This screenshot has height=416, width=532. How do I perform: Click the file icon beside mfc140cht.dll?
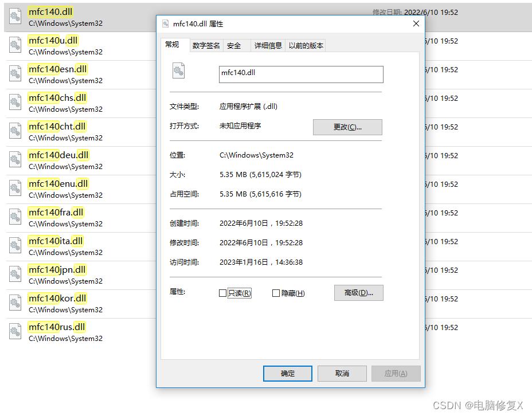(x=15, y=131)
